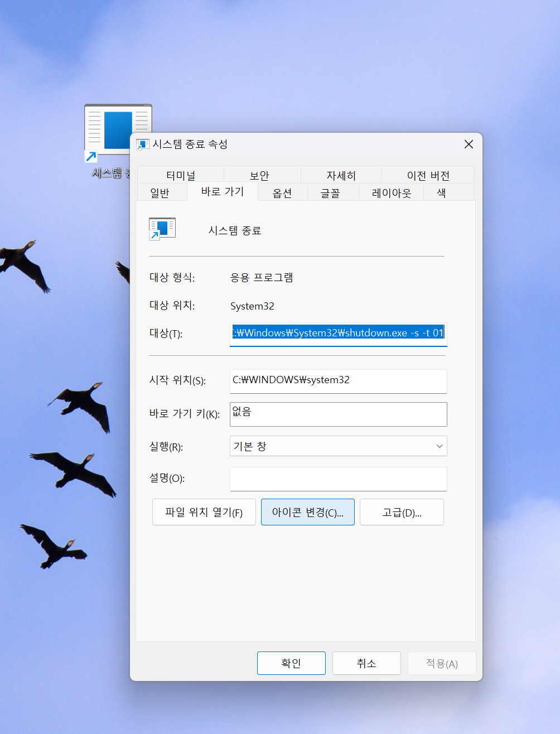Image resolution: width=560 pixels, height=734 pixels.
Task: Click the 시스템 종료 속성 title text
Action: click(x=190, y=144)
